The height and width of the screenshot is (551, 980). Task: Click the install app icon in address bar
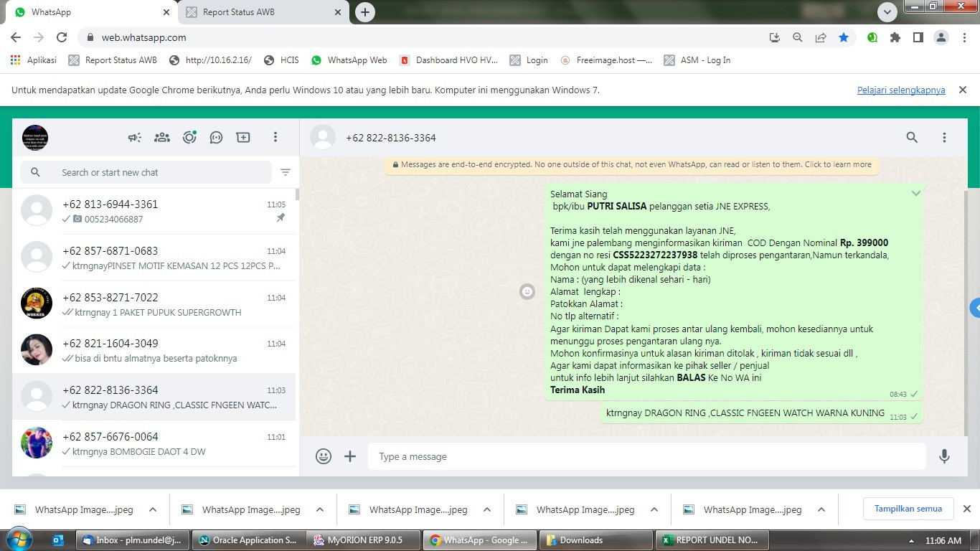click(775, 37)
